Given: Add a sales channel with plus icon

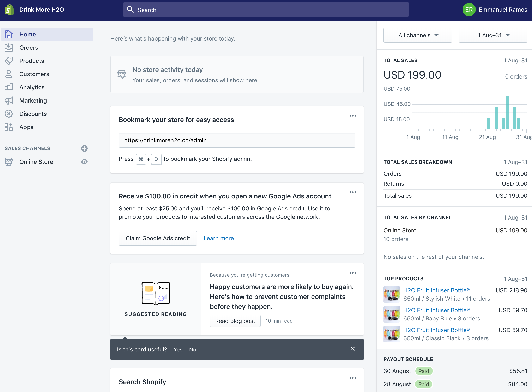Looking at the screenshot, I should click(84, 148).
